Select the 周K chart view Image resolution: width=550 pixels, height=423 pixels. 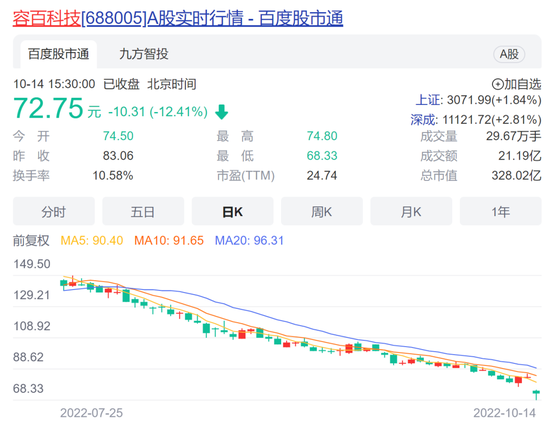click(x=322, y=211)
